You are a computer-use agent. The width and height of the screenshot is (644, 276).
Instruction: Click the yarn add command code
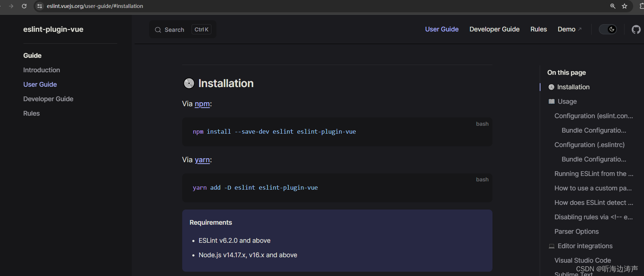pyautogui.click(x=255, y=187)
